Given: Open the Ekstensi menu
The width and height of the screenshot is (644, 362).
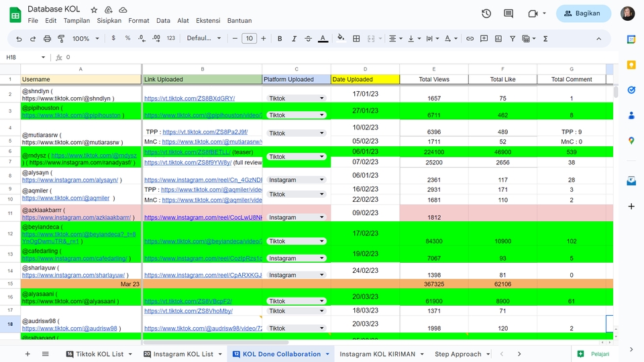Looking at the screenshot, I should pos(208,21).
